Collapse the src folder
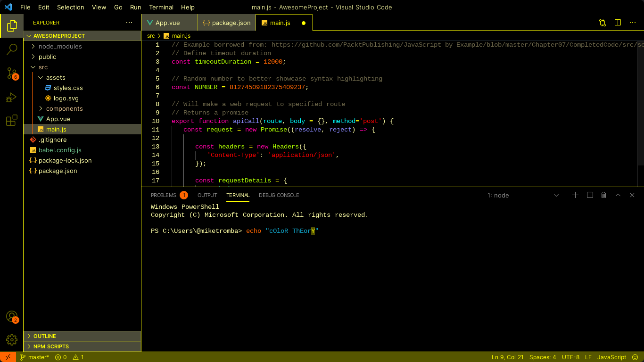Image resolution: width=644 pixels, height=362 pixels. (82, 67)
